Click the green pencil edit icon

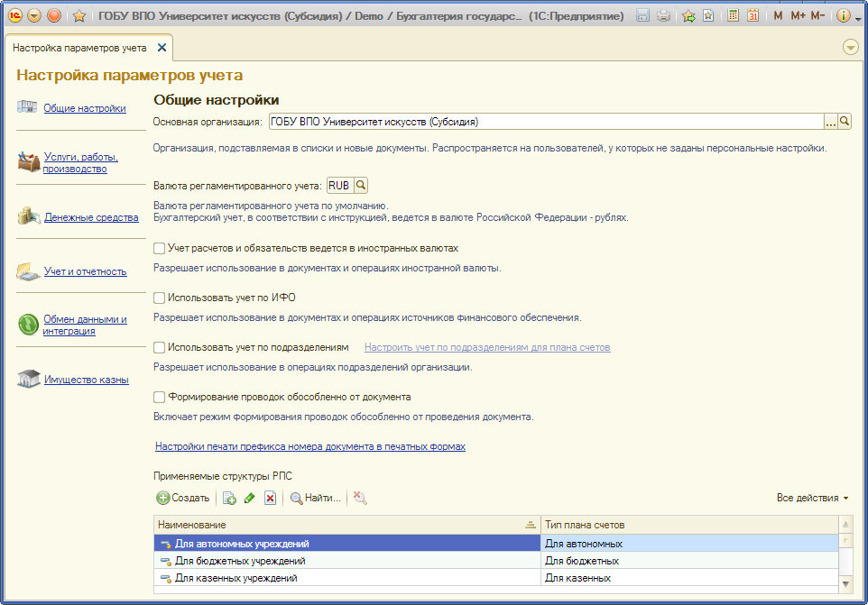point(250,499)
